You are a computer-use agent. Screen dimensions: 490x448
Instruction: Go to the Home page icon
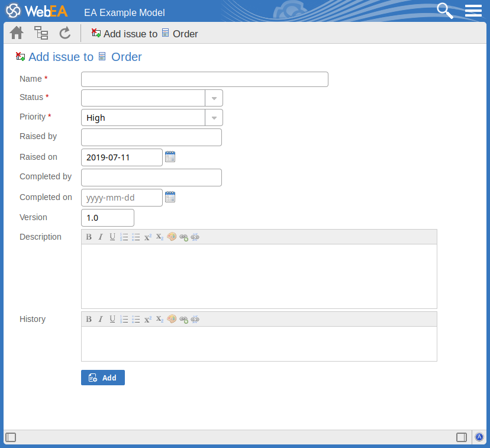17,33
